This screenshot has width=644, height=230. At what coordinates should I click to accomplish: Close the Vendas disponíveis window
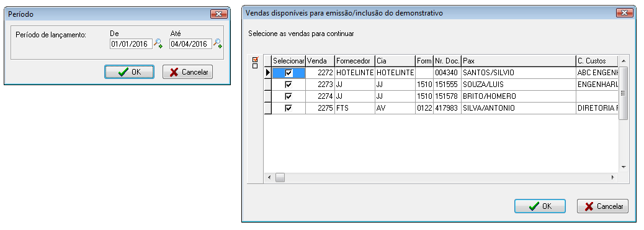click(x=625, y=13)
